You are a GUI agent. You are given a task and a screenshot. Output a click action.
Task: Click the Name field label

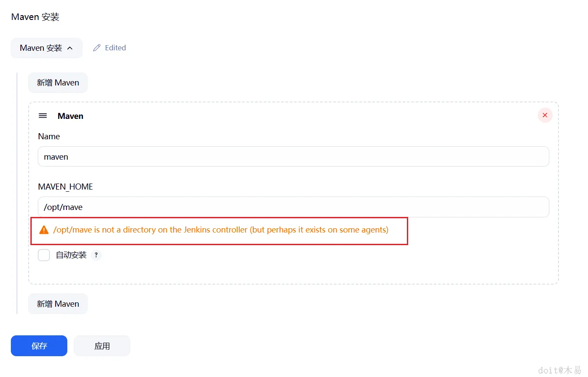49,136
